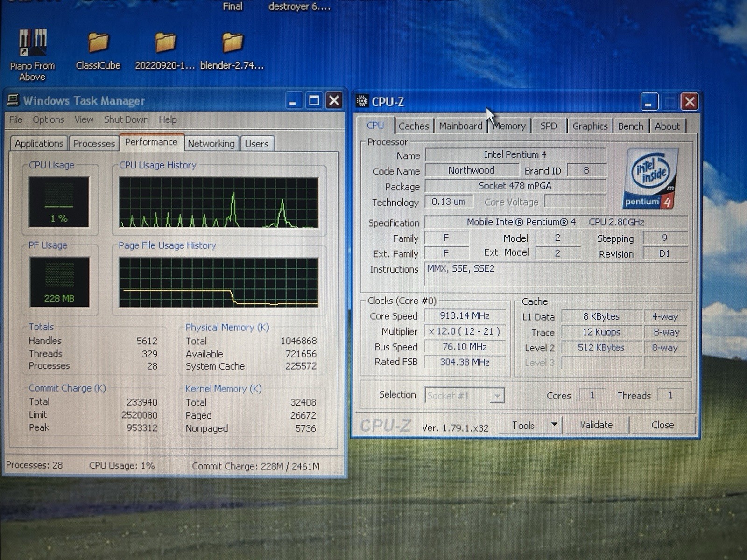Open the Shut Down menu in Task Manager
The height and width of the screenshot is (560, 747).
(126, 120)
